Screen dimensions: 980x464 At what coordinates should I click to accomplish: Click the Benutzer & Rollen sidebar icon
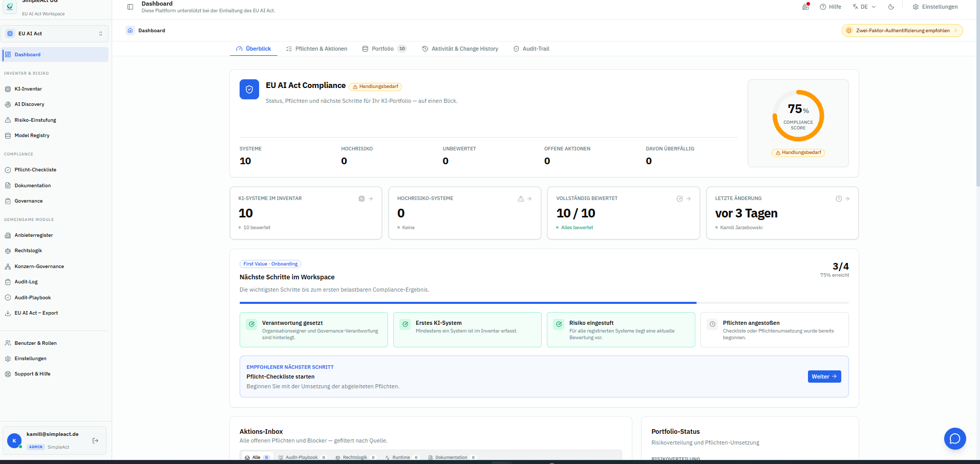[8, 343]
